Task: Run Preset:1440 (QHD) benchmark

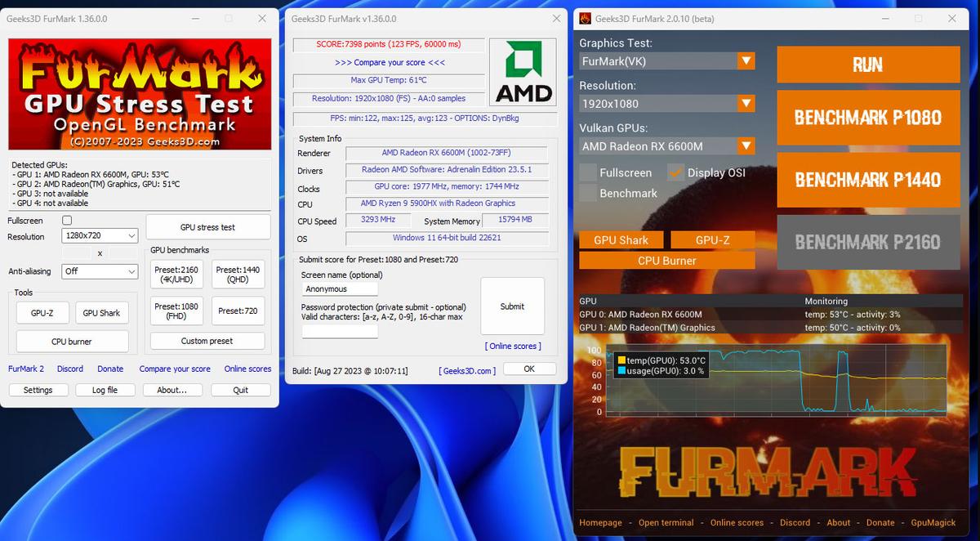Action: pyautogui.click(x=238, y=275)
